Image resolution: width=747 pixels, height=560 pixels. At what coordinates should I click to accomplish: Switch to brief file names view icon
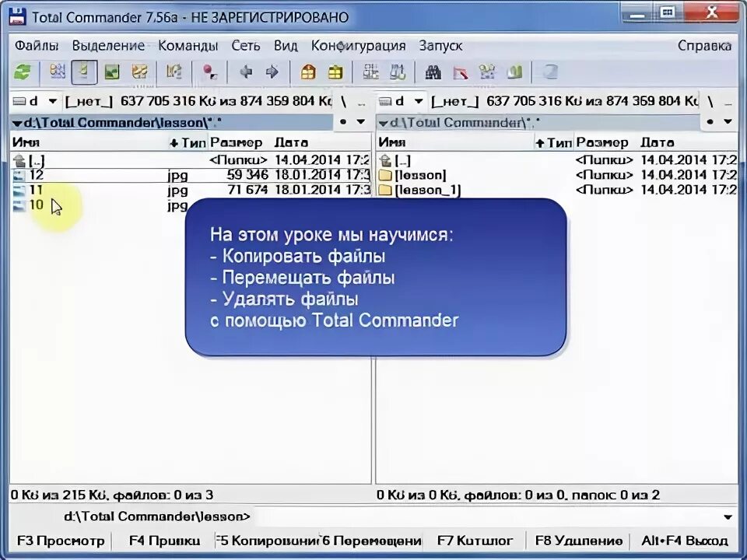(57, 72)
